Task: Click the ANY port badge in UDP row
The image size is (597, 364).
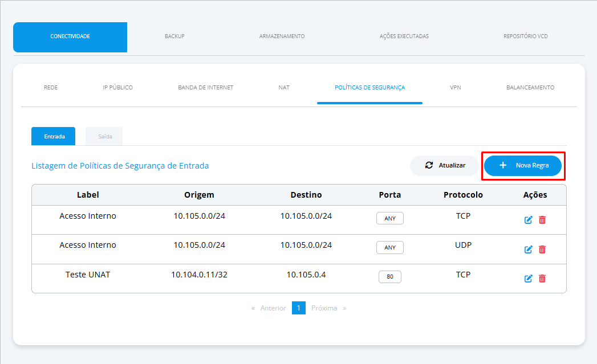Action: click(390, 247)
